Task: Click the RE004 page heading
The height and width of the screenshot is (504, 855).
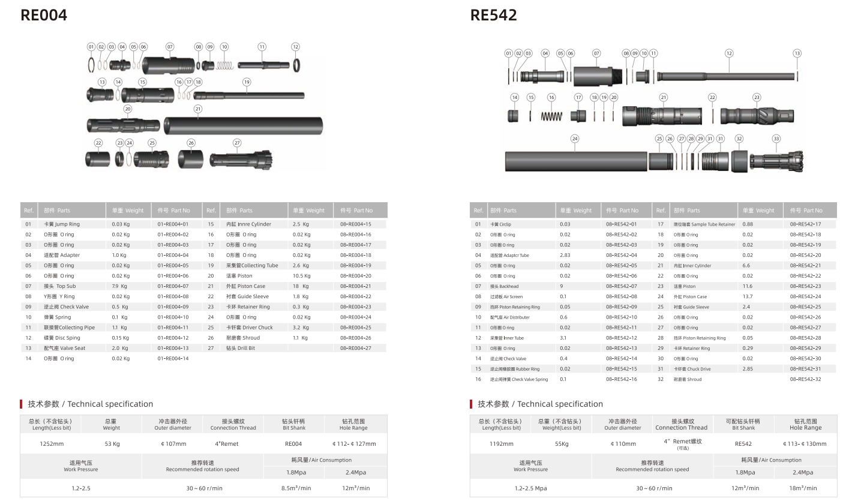Action: tap(44, 15)
